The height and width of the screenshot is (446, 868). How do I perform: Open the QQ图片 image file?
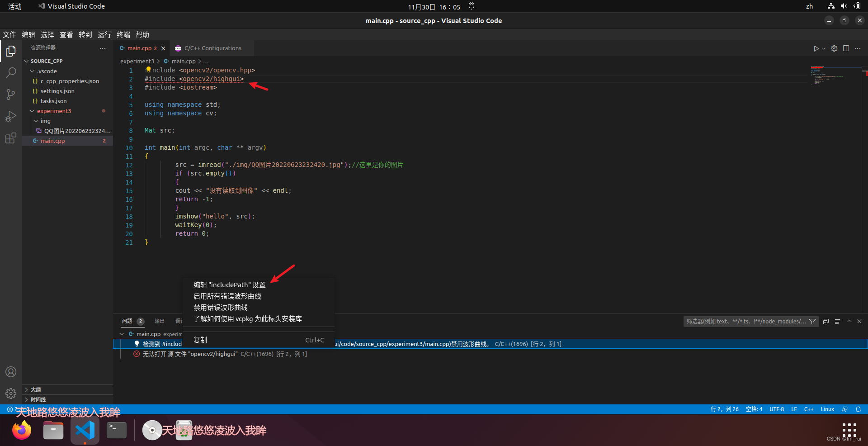(x=67, y=131)
